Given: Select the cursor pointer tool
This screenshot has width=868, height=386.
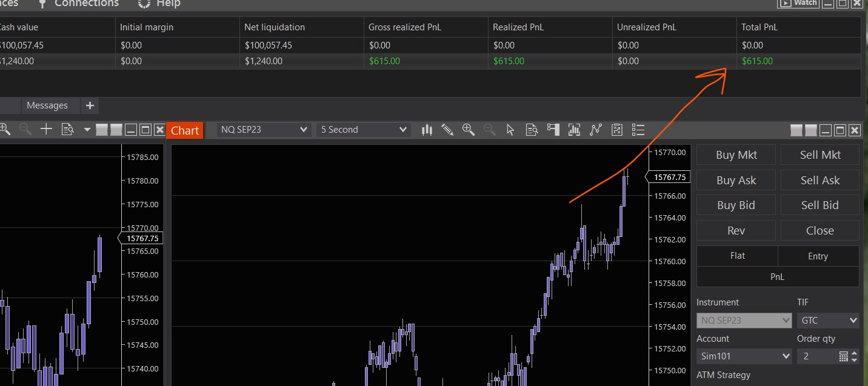Looking at the screenshot, I should [510, 130].
